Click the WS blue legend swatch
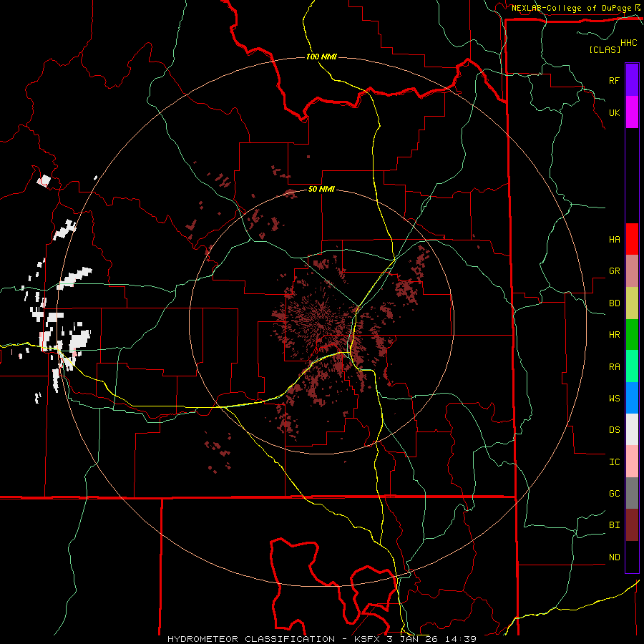The image size is (644, 644). tap(632, 398)
